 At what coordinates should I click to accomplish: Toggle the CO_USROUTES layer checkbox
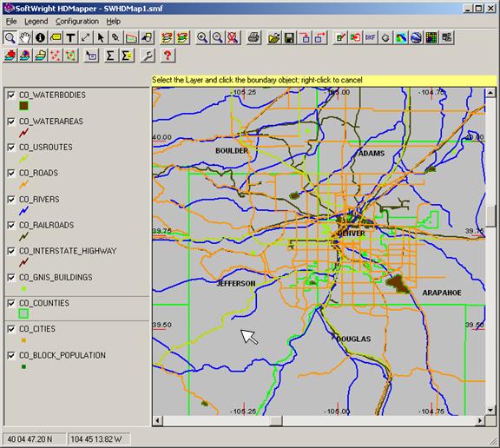tap(11, 148)
